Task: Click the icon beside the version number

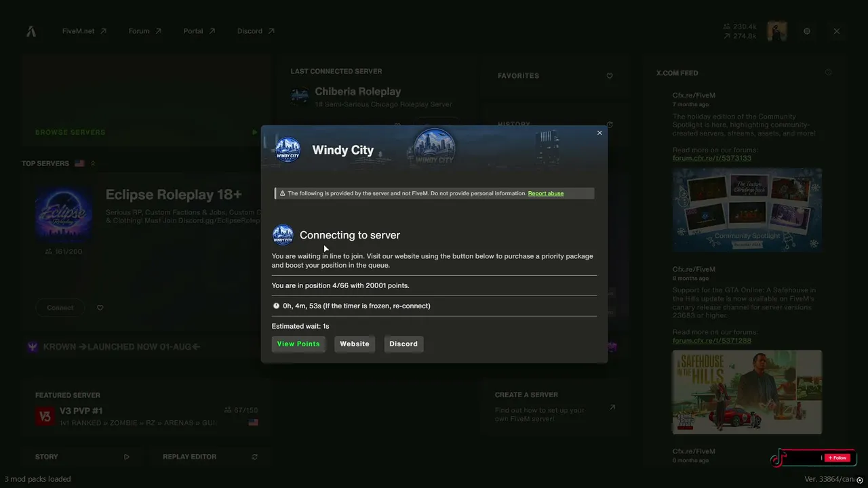Action: click(860, 480)
